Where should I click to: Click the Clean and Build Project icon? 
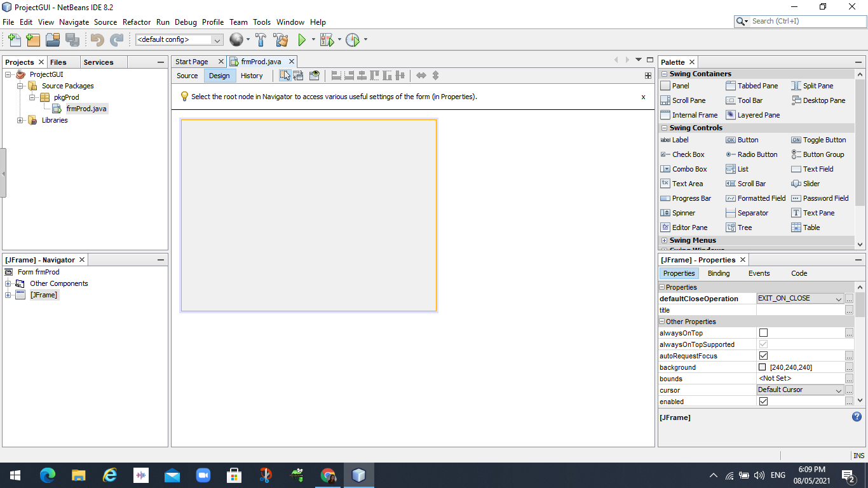(281, 39)
